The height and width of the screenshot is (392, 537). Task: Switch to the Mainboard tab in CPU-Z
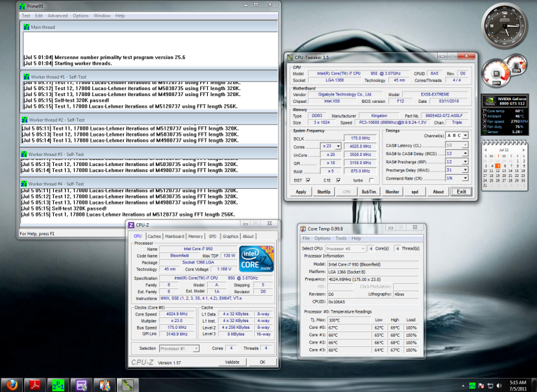[x=175, y=236]
